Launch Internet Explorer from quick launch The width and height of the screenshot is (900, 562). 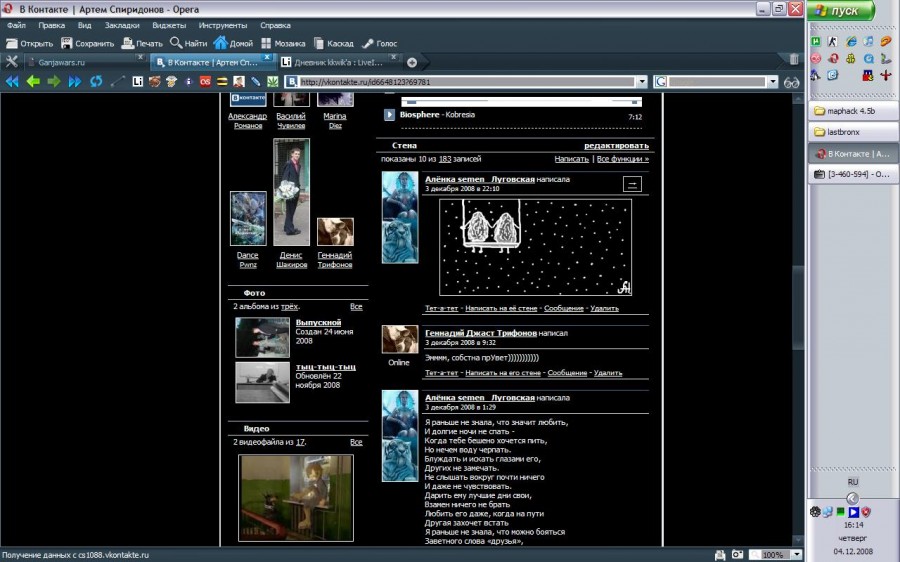point(851,41)
